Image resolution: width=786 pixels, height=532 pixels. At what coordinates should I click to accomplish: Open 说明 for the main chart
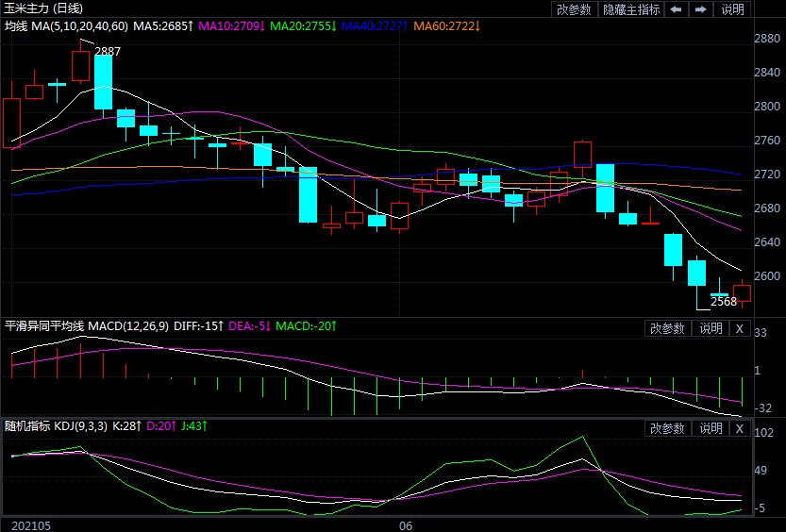coord(732,9)
